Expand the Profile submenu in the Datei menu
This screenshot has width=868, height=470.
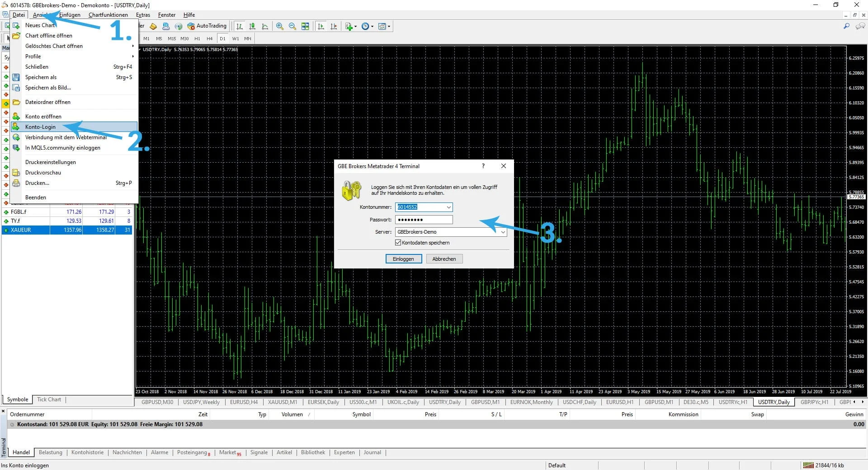pyautogui.click(x=33, y=56)
